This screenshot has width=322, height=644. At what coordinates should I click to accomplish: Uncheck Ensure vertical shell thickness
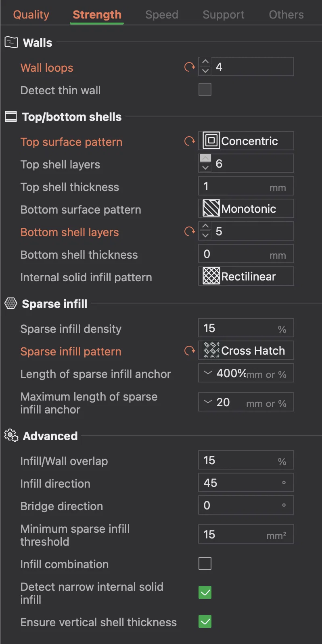point(205,621)
